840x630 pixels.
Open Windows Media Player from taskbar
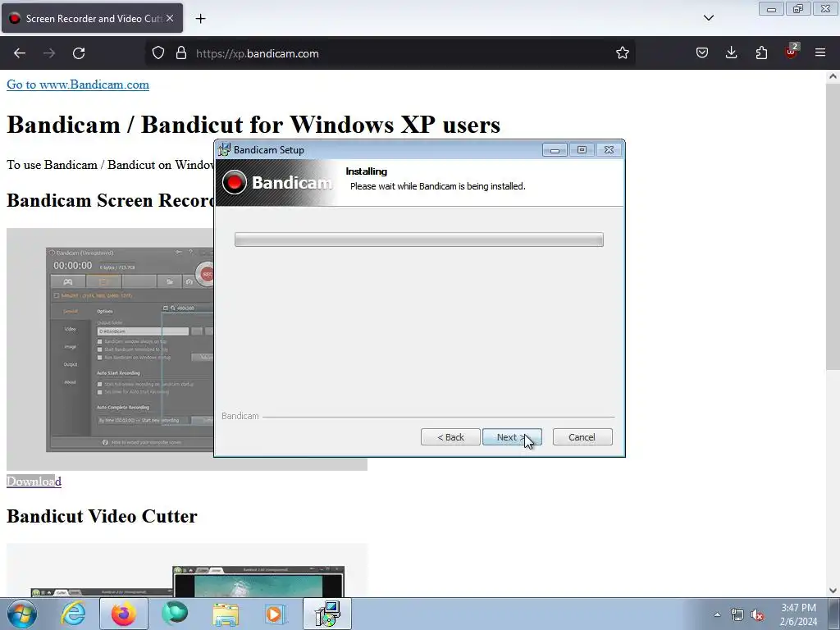(x=276, y=614)
